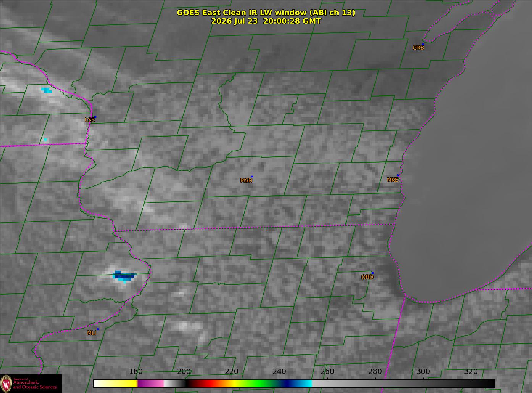The height and width of the screenshot is (393, 532).
Task: Click the blue dot above MSN
Action: coord(252,176)
